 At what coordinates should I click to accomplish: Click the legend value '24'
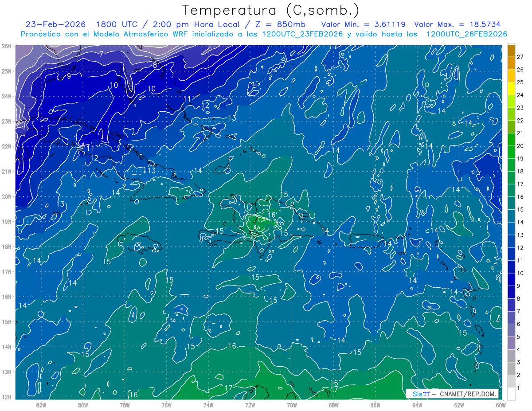tap(520, 95)
